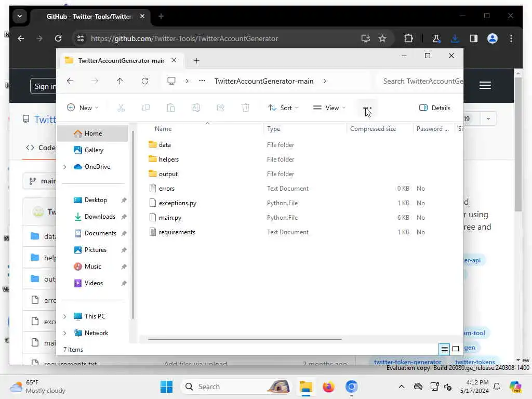Open Chrome three-dot menu
The height and width of the screenshot is (399, 532).
pos(511,38)
